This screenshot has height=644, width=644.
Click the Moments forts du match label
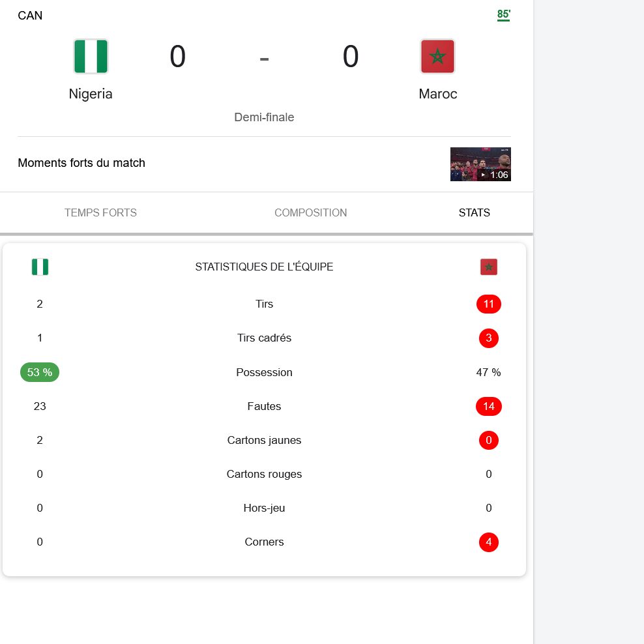[x=81, y=163]
